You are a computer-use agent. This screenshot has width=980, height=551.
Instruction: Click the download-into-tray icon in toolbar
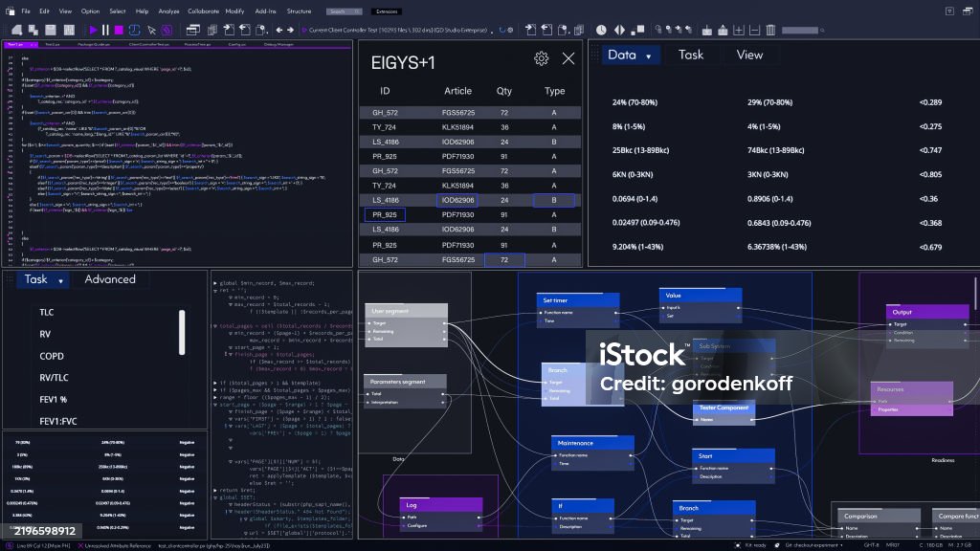tap(707, 30)
